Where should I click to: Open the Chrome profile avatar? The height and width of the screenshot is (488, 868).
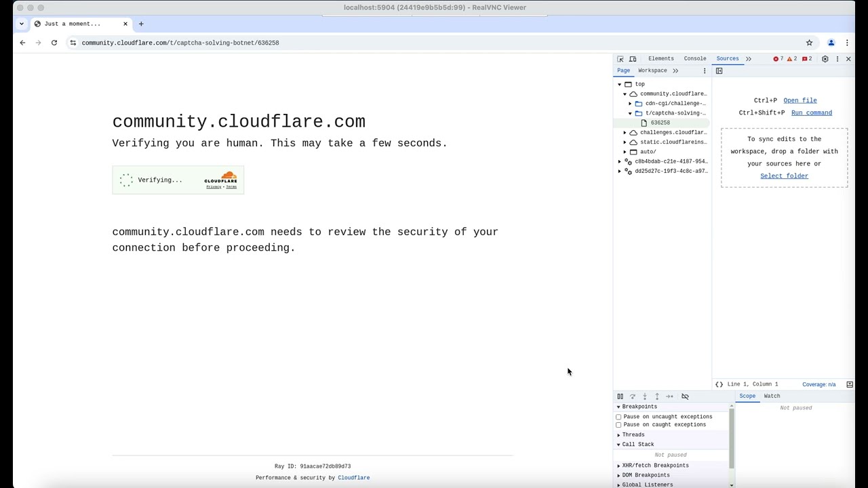(x=831, y=43)
